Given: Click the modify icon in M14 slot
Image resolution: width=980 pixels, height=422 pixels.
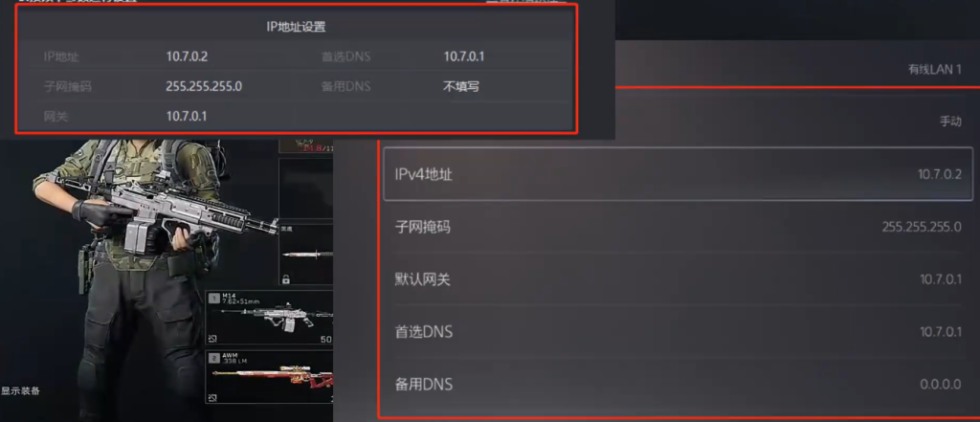Looking at the screenshot, I should pos(213,338).
